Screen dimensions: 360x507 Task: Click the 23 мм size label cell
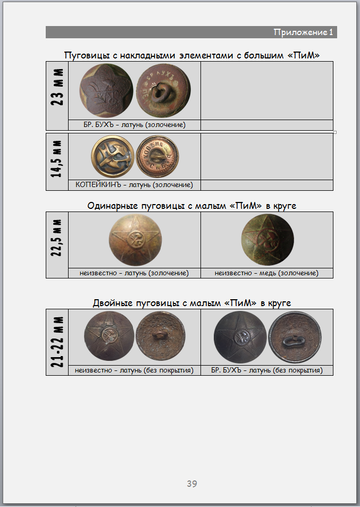[x=57, y=96]
